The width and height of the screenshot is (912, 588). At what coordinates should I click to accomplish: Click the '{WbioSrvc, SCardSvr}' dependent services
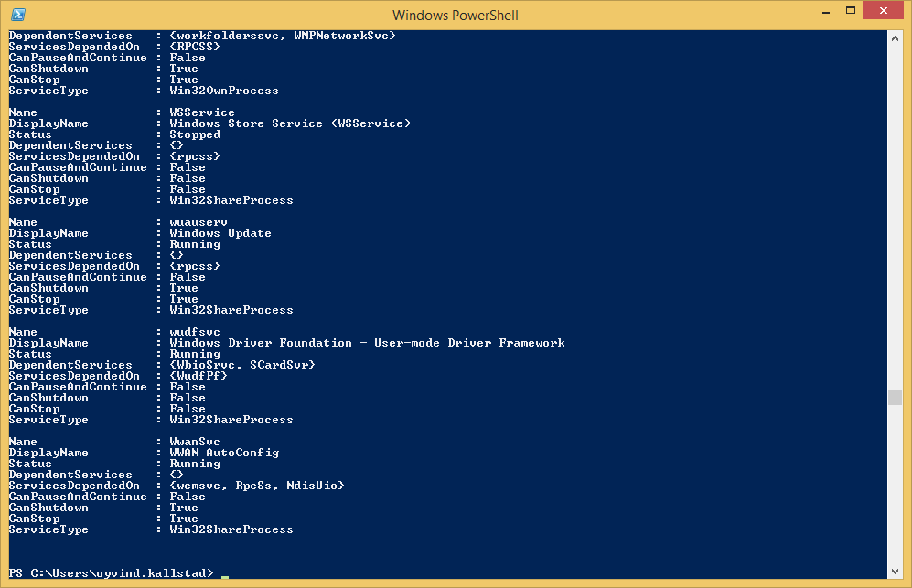pos(241,365)
